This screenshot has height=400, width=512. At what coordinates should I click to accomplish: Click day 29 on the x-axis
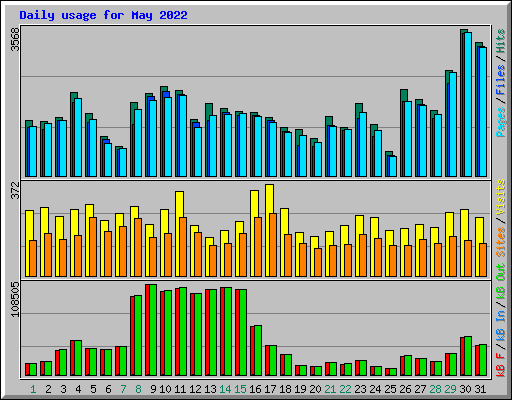(450, 389)
